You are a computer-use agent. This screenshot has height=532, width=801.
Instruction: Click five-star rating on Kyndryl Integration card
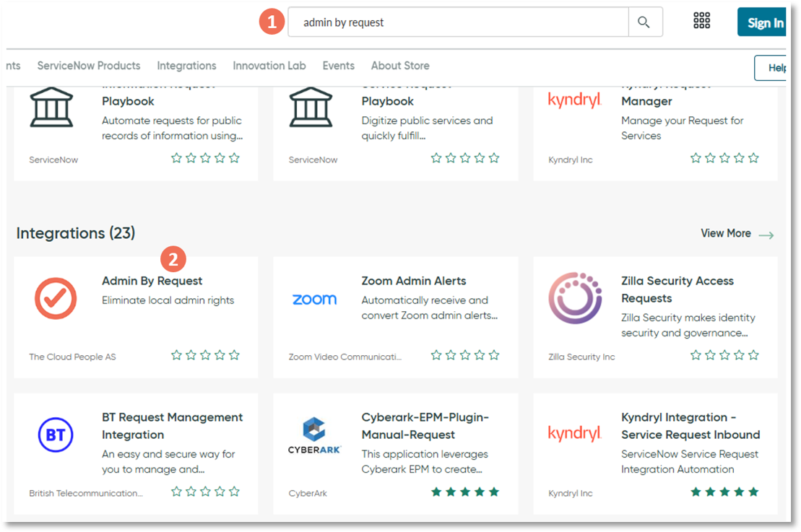coord(724,492)
